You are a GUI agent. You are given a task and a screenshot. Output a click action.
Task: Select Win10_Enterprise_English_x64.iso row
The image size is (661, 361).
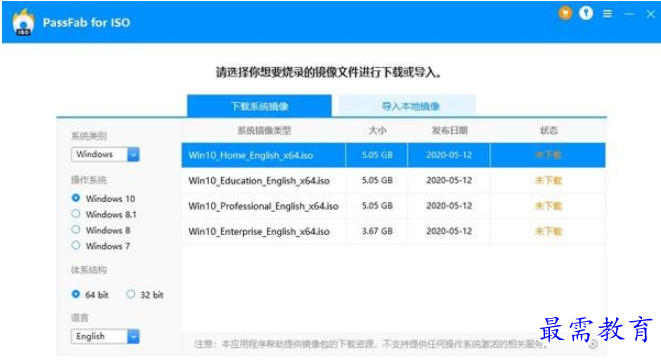[393, 231]
